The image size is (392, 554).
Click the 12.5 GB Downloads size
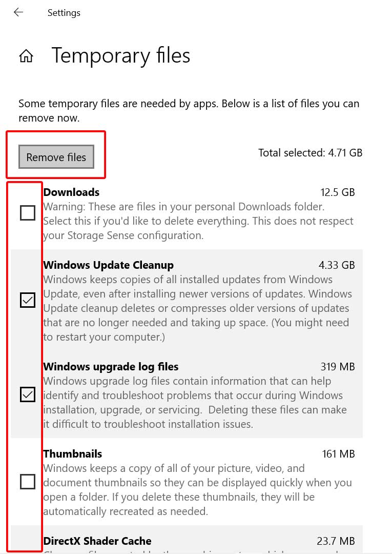point(337,192)
